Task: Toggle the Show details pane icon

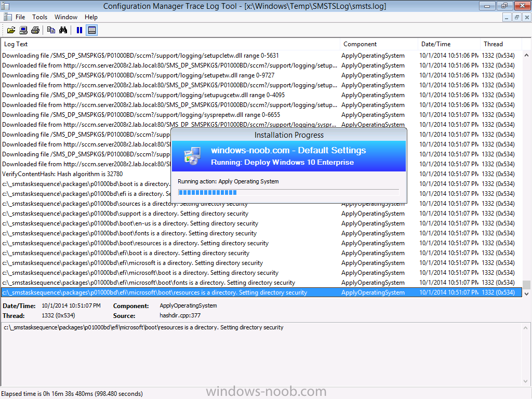Action: point(92,30)
